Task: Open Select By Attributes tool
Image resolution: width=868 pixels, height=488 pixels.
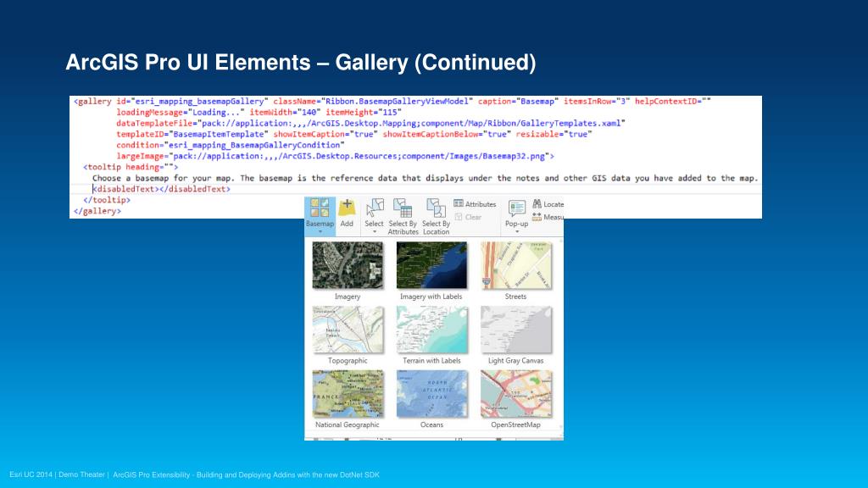Action: (x=403, y=216)
